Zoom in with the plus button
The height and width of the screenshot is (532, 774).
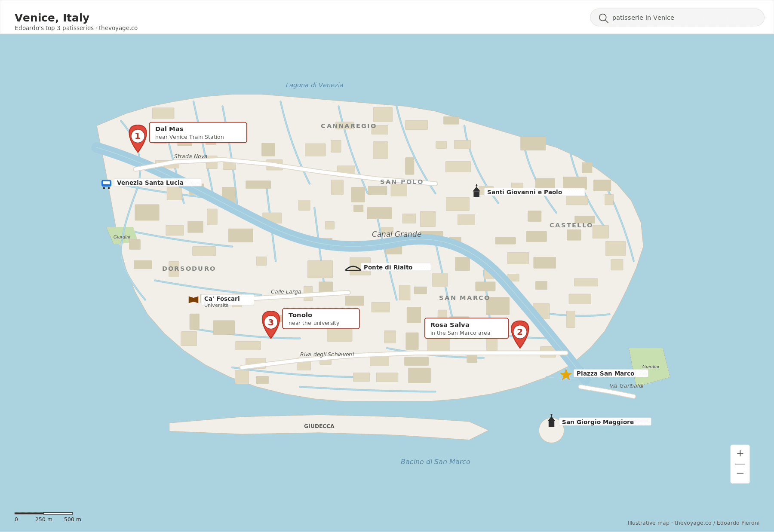[x=740, y=453]
